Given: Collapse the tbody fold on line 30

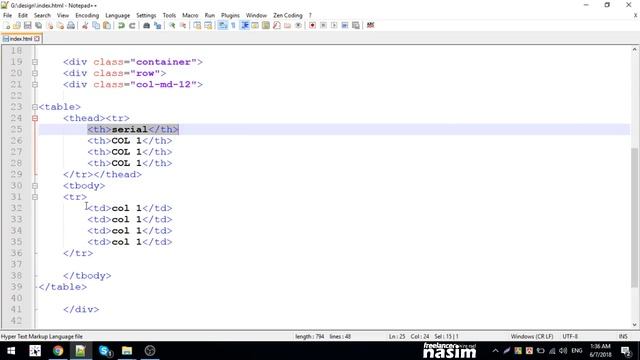Looking at the screenshot, I should tap(35, 186).
